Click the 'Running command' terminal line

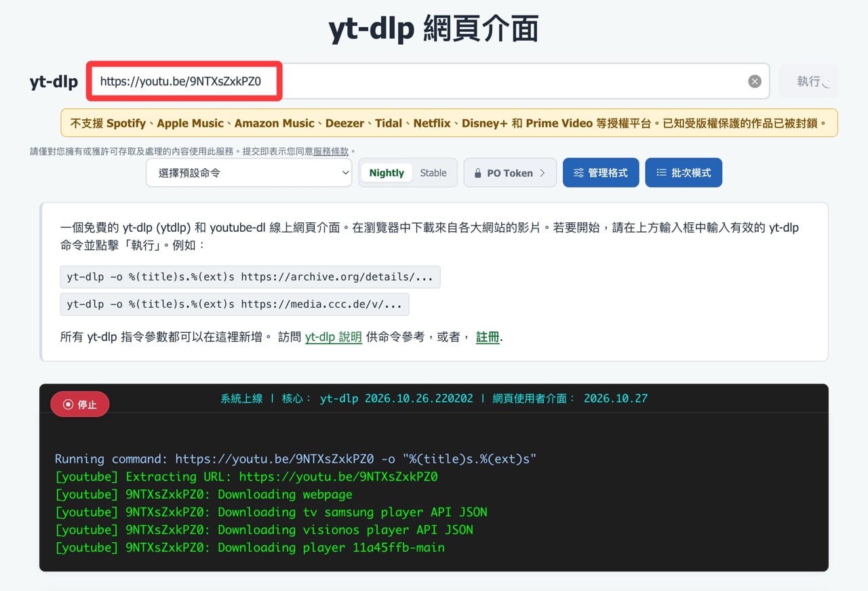[296, 459]
